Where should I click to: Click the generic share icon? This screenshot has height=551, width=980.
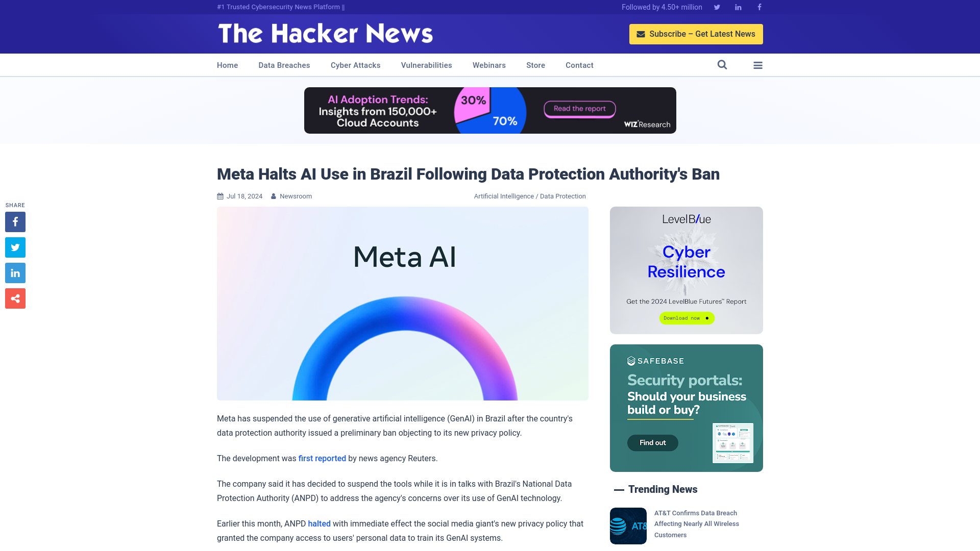15,298
